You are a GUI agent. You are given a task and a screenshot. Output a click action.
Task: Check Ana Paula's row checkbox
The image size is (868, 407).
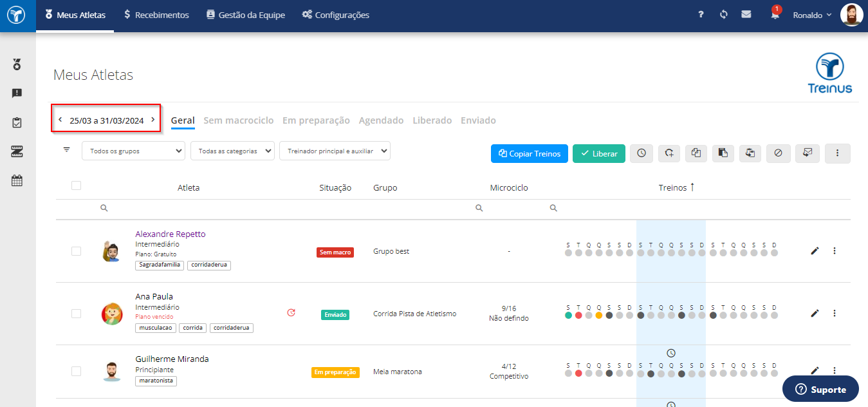[76, 314]
